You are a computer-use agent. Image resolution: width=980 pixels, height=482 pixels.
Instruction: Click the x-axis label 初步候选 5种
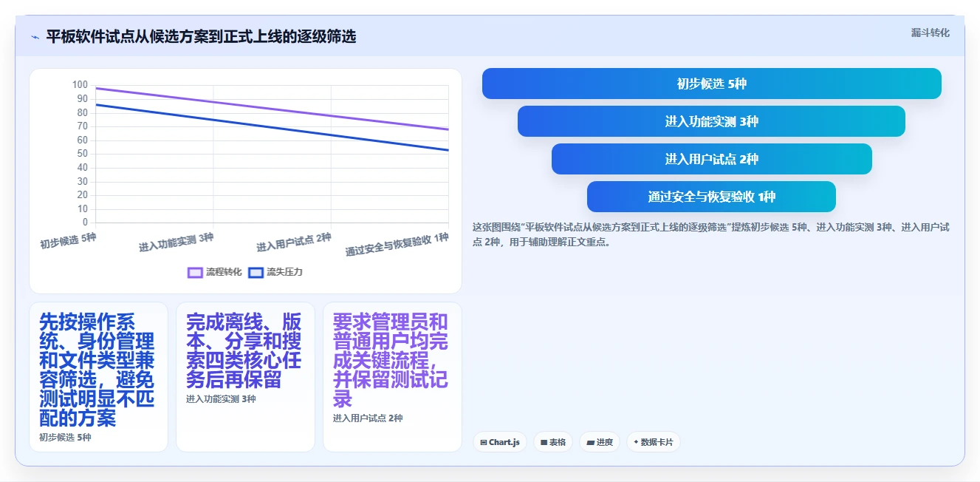coord(68,242)
